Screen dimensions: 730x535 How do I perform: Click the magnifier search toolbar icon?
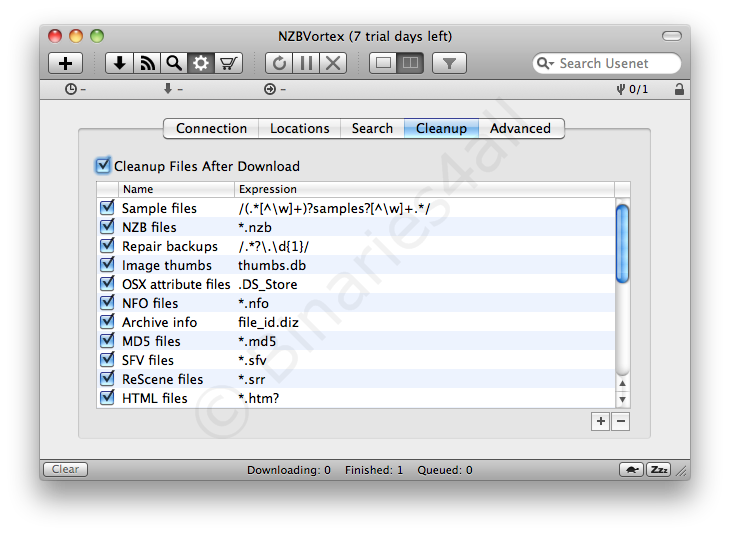point(174,63)
